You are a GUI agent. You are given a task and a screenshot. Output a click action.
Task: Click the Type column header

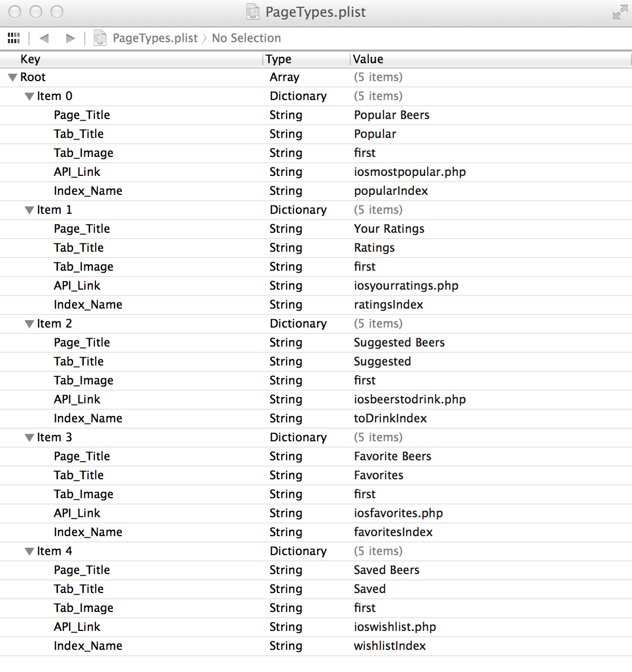pos(307,59)
